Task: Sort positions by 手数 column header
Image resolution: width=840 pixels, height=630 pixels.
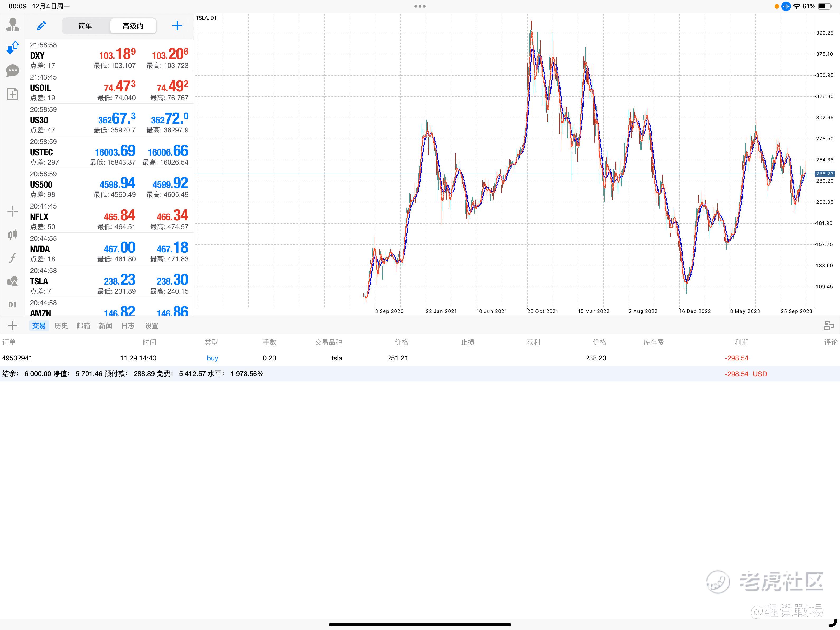Action: (x=269, y=342)
